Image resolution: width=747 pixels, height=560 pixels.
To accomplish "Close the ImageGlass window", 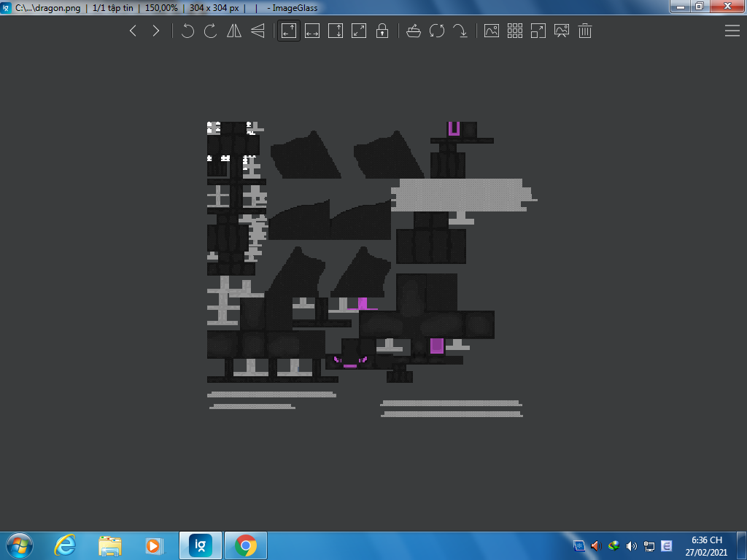I will 727,6.
